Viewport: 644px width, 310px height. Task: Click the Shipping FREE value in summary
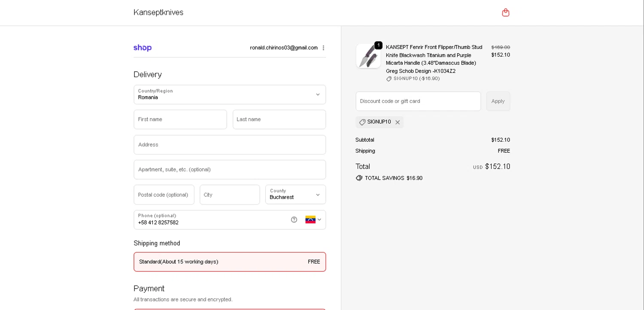504,151
